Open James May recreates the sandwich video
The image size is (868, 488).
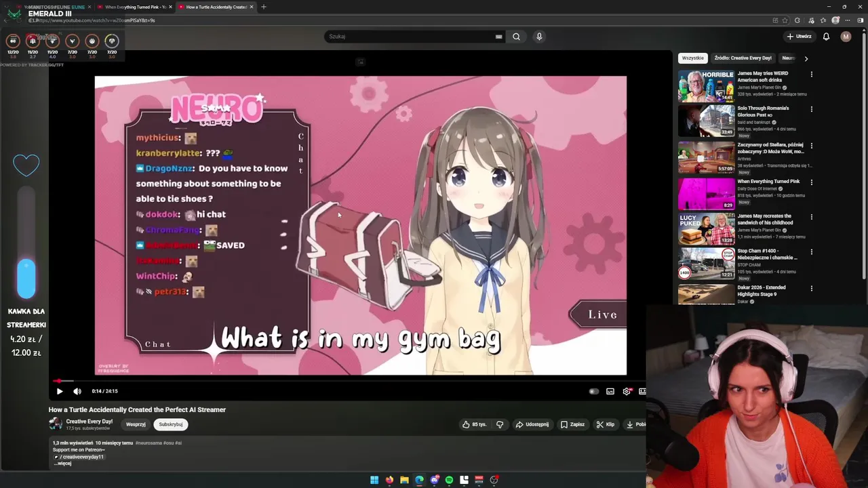click(x=765, y=219)
